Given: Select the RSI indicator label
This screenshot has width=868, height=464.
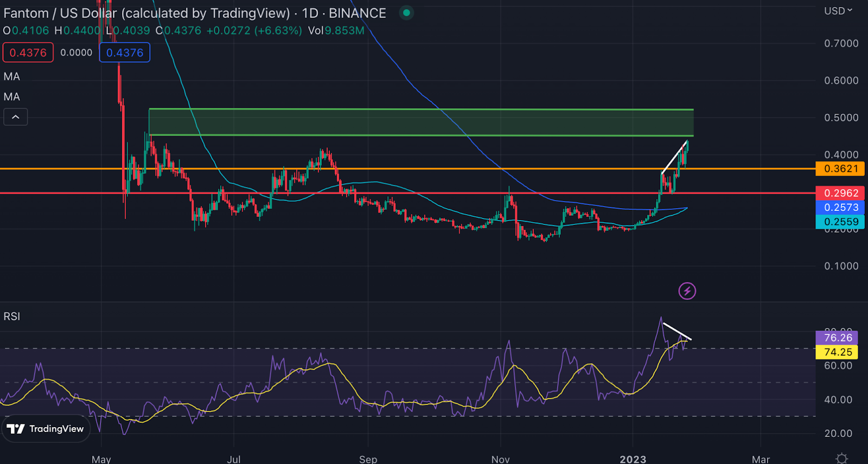Looking at the screenshot, I should [x=12, y=316].
